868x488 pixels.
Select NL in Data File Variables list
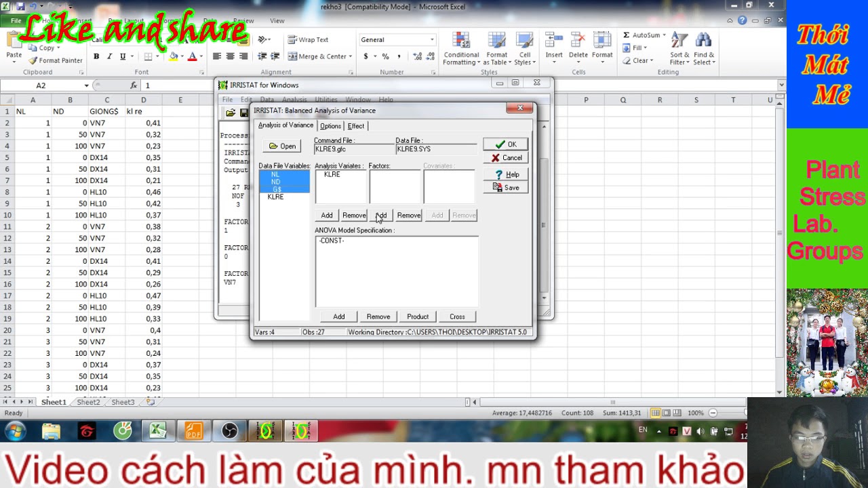pos(275,175)
